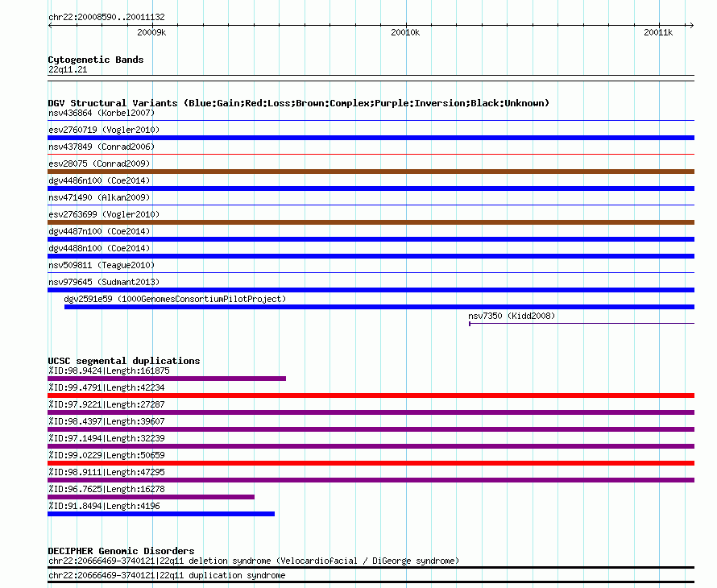717x588 pixels.
Task: Select nsv979645 (Sudmant2013) variant label
Action: click(x=104, y=282)
